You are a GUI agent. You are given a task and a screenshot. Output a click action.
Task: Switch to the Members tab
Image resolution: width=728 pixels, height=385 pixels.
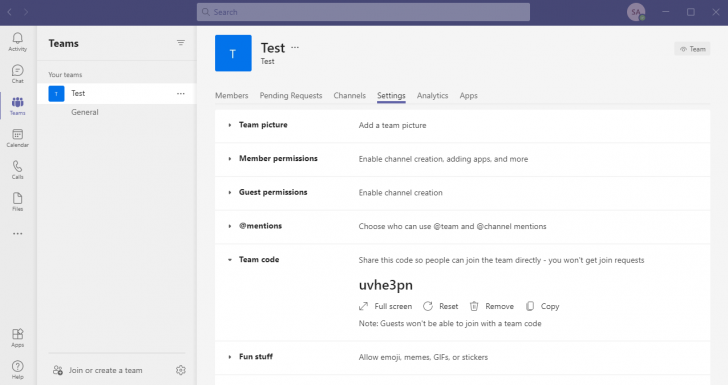pos(232,95)
